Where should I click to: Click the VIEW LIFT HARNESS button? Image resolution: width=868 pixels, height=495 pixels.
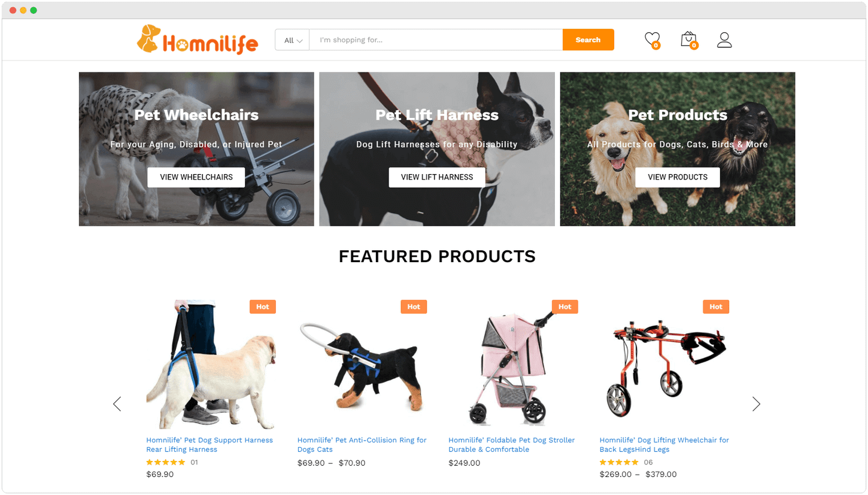coord(437,177)
